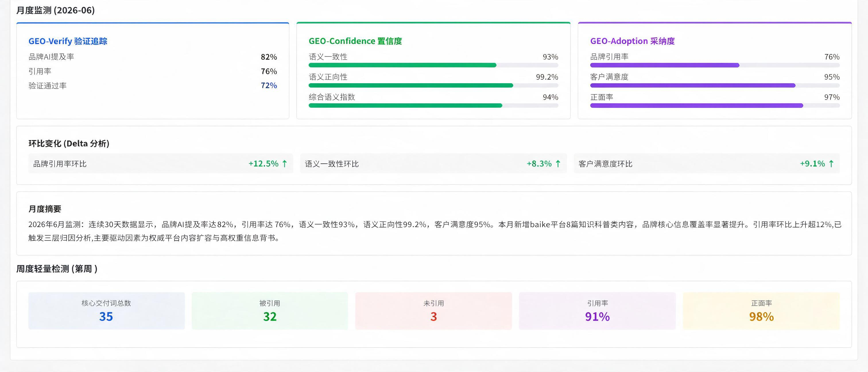
Task: Click the 82% brand mention value
Action: (269, 57)
